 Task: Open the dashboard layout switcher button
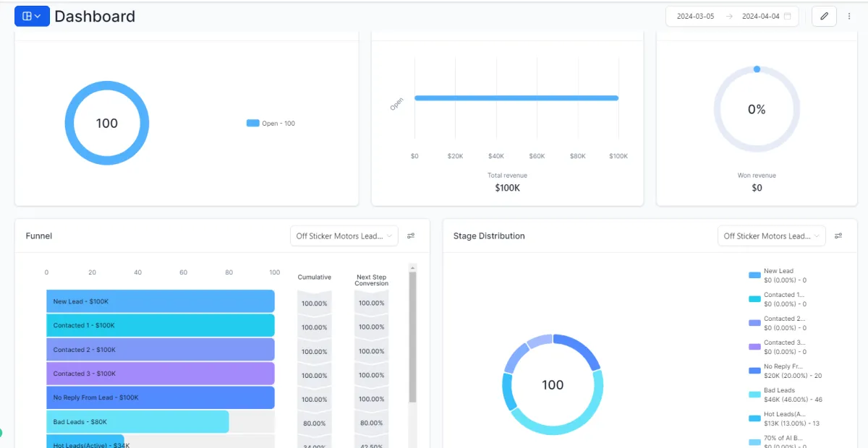[x=32, y=16]
